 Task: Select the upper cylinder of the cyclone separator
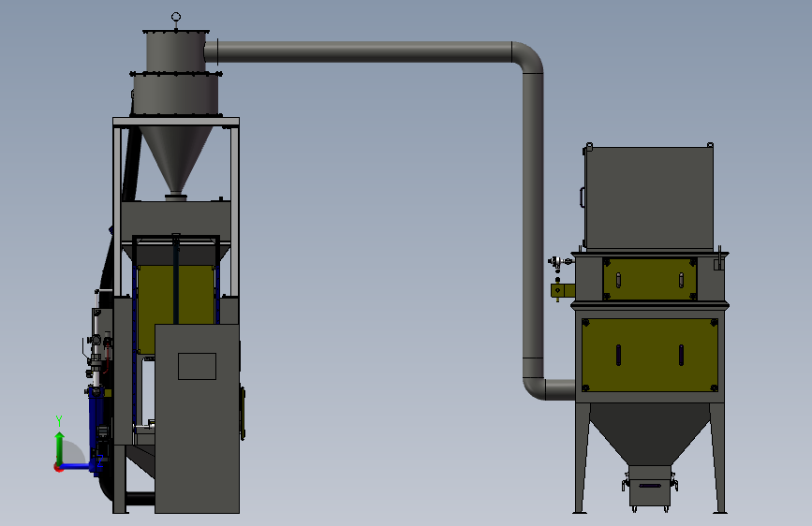tap(176, 51)
